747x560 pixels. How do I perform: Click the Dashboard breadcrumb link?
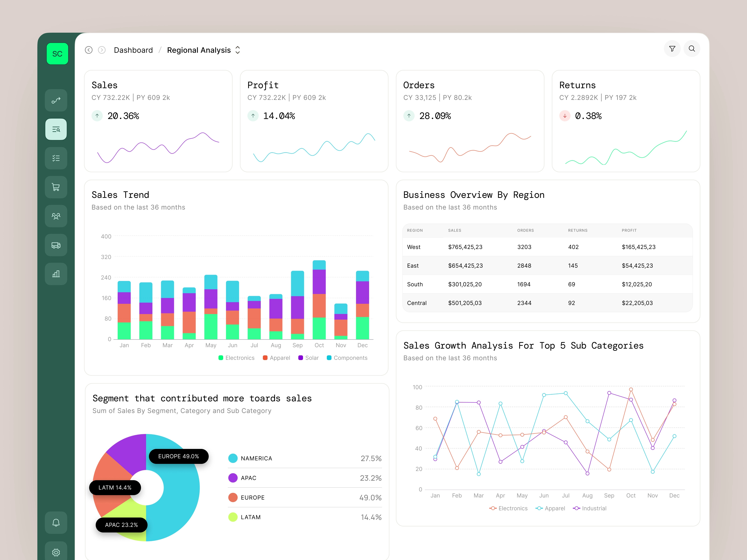[133, 50]
